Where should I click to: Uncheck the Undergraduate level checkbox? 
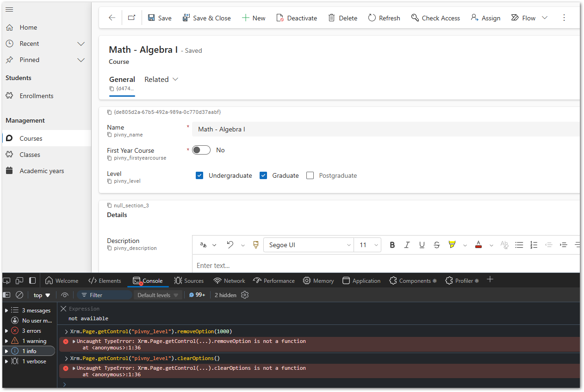pos(199,175)
